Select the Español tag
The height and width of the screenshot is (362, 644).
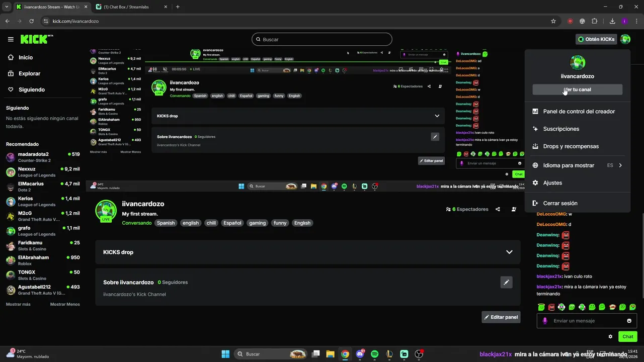point(232,223)
